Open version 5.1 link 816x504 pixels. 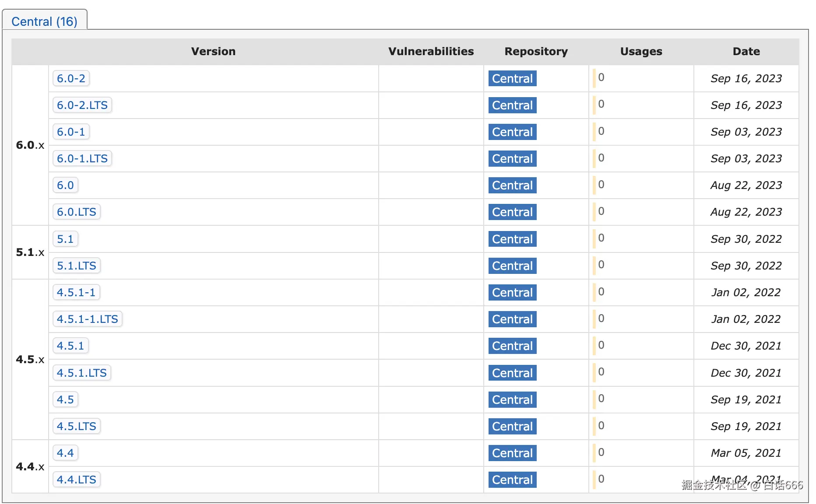[x=65, y=239]
